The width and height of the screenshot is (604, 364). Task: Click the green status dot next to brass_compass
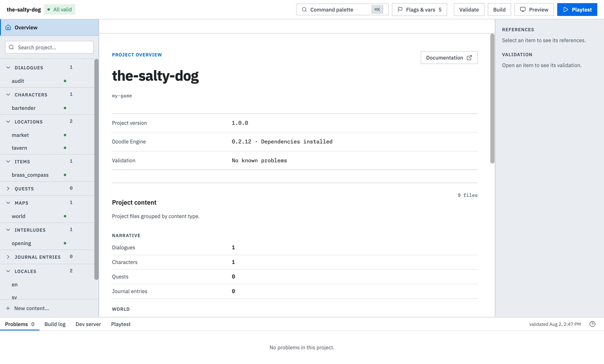tap(65, 175)
